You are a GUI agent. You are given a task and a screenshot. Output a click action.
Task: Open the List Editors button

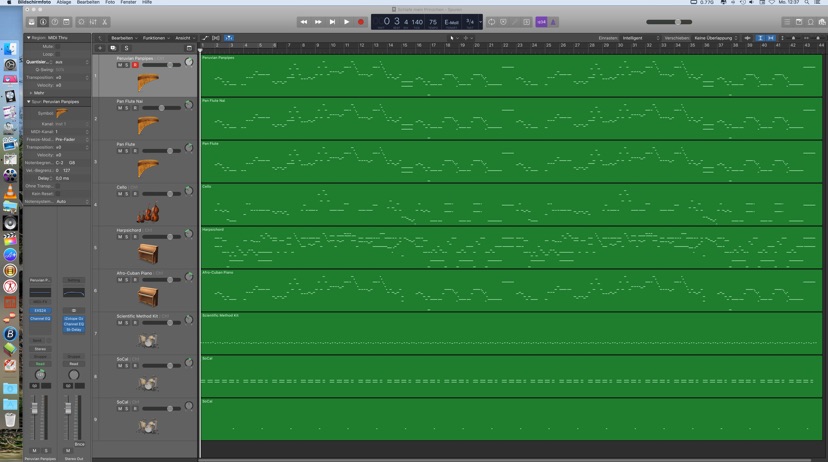787,22
